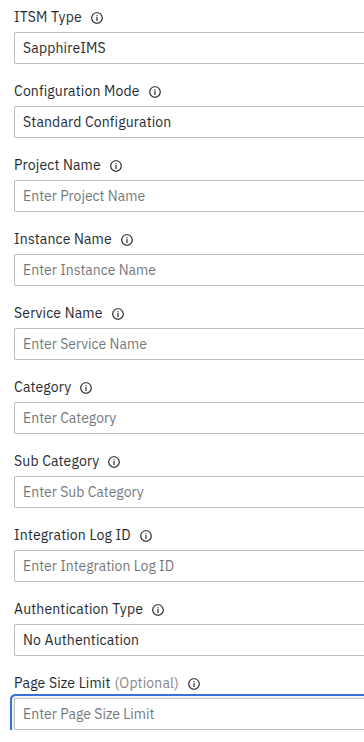Open the No Authentication type dropdown
This screenshot has width=364, height=742.
click(189, 640)
